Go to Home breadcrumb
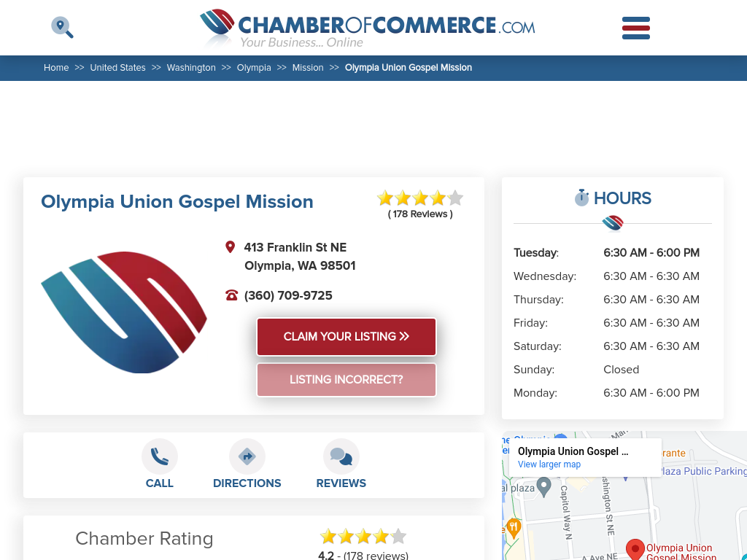The image size is (747, 560). (56, 68)
